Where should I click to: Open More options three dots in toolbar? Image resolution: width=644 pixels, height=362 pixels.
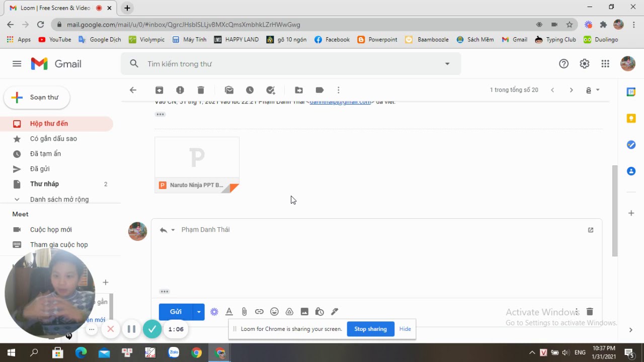point(339,90)
